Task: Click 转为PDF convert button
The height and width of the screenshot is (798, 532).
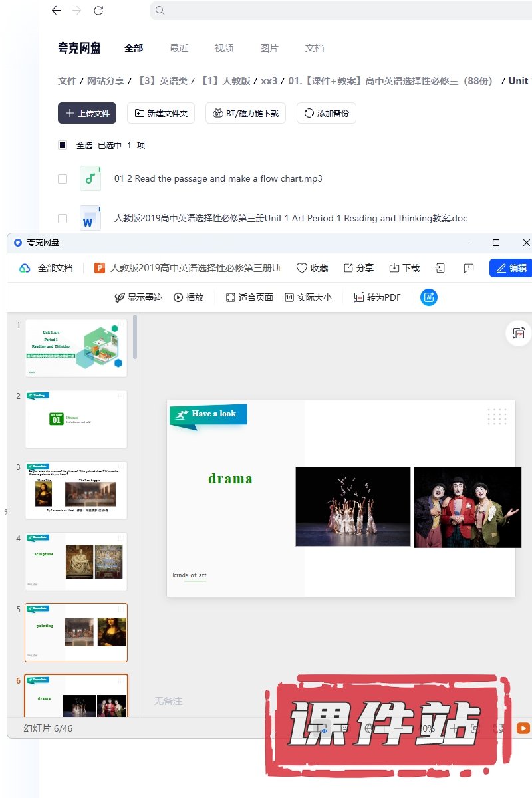Action: (x=377, y=297)
